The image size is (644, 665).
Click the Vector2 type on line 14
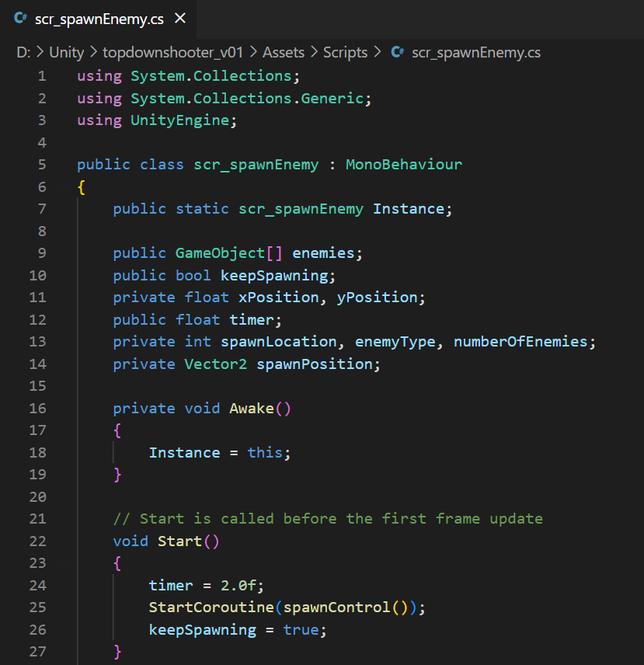tap(215, 364)
